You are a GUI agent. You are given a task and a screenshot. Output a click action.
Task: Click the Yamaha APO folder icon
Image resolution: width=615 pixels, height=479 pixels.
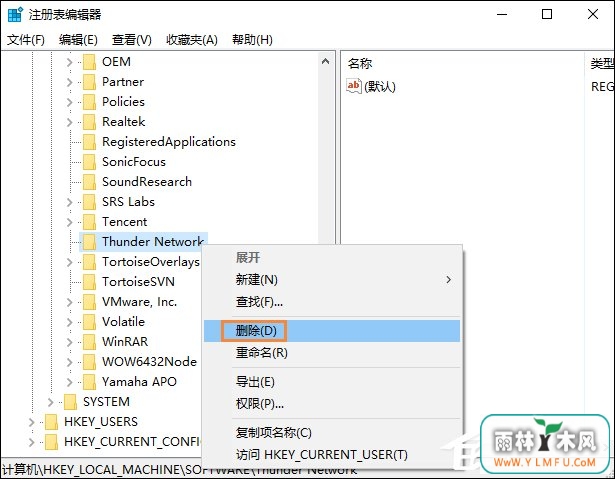coord(89,382)
